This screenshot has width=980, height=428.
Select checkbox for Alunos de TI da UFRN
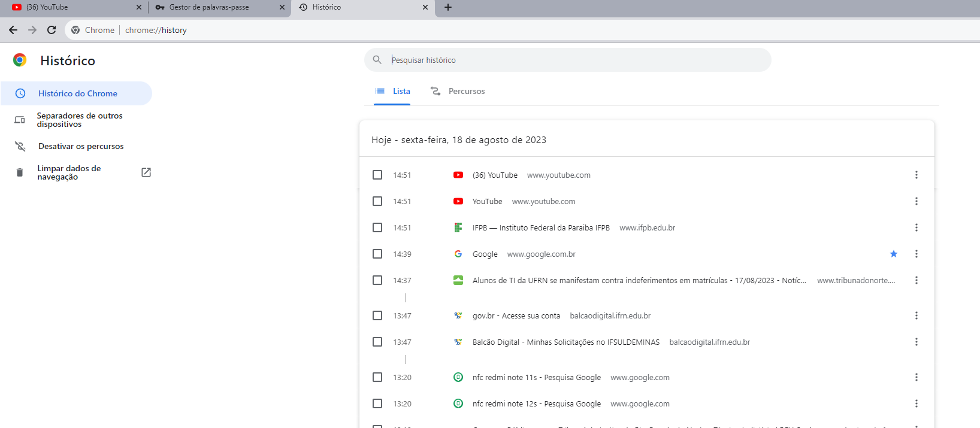[x=377, y=280]
